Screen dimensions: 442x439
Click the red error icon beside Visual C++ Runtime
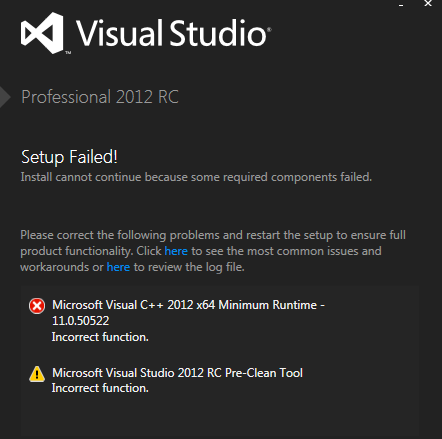37,306
